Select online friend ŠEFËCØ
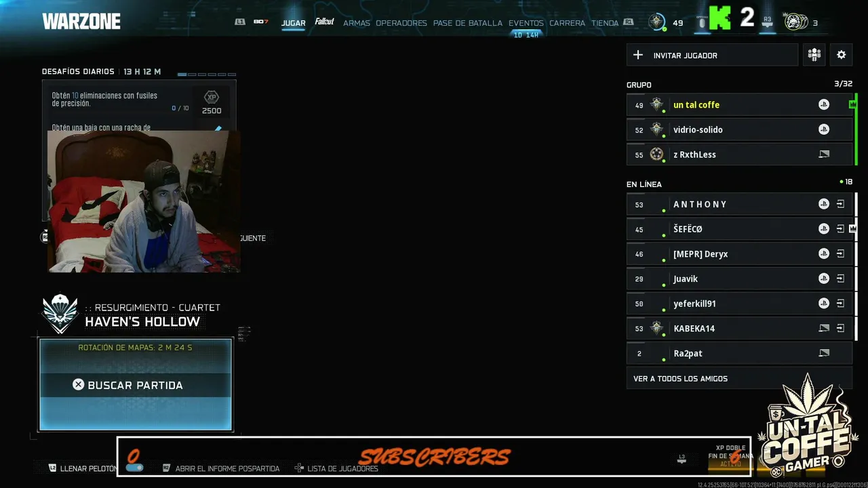This screenshot has width=868, height=488. 739,229
